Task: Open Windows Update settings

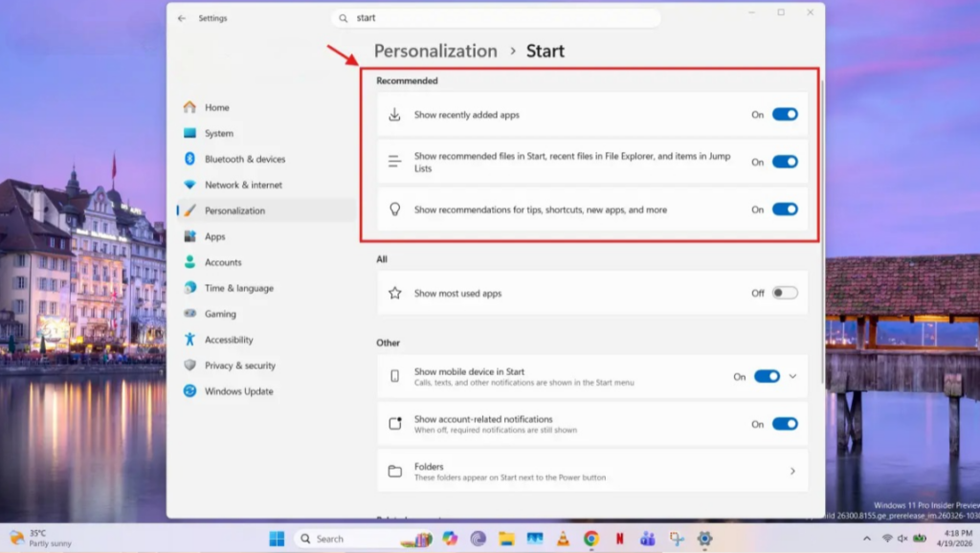Action: (267, 391)
